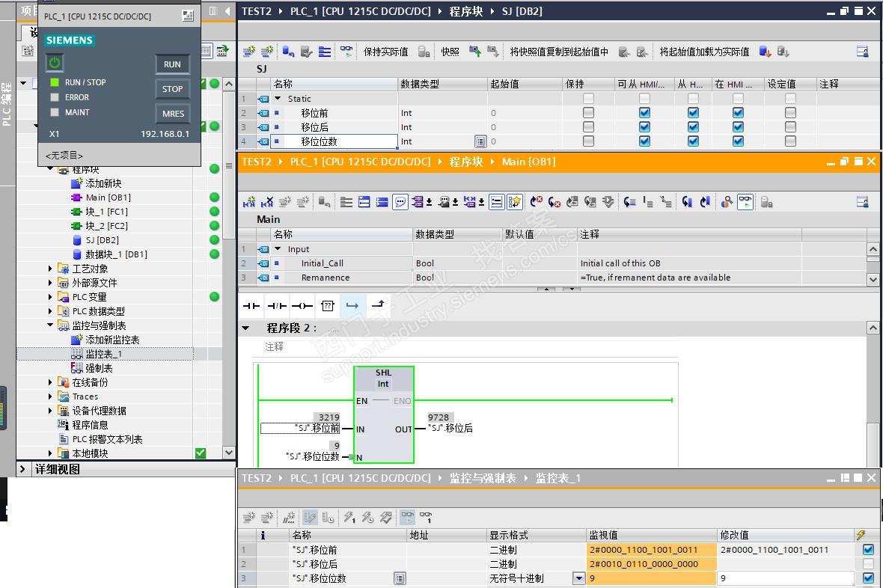The width and height of the screenshot is (883, 588).
Task: Insert empty box instruction
Action: [327, 306]
